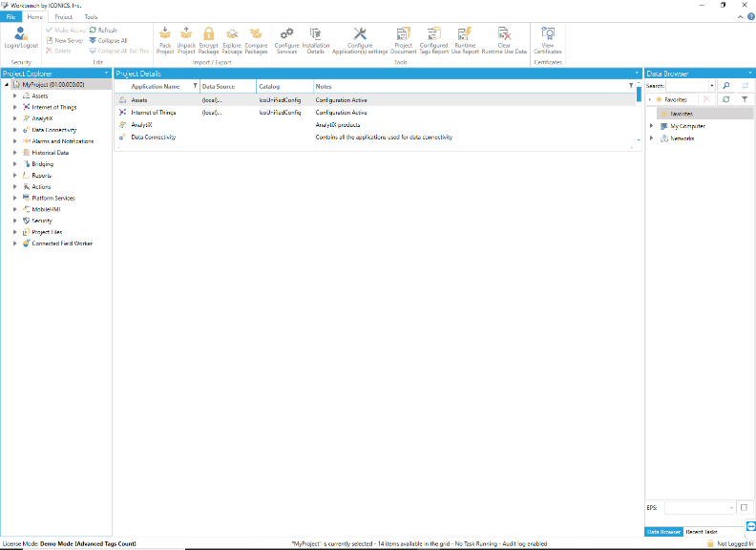
Task: Click Clear Runtime Use Data
Action: (x=504, y=40)
